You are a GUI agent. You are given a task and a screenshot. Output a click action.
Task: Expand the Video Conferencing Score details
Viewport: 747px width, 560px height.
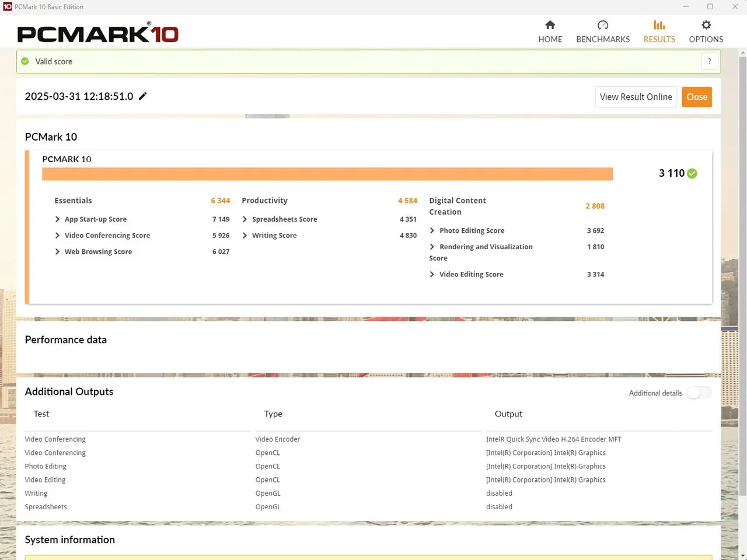[x=57, y=236]
